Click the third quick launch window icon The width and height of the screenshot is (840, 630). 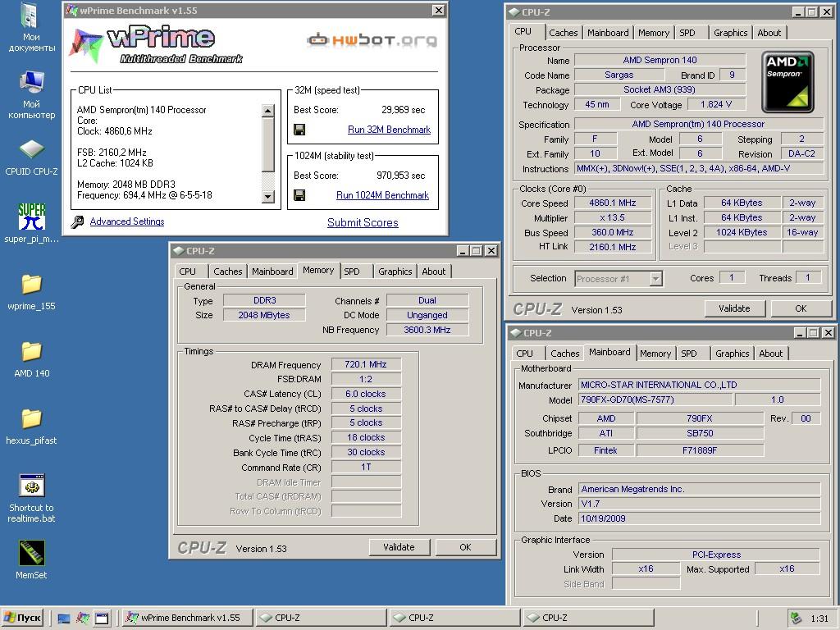click(x=102, y=619)
